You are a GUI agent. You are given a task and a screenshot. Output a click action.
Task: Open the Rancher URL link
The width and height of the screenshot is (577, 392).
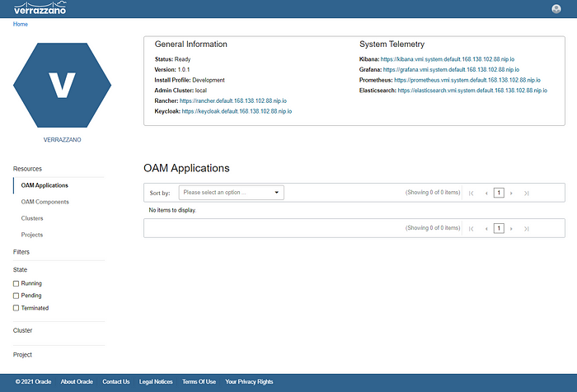[x=233, y=100]
